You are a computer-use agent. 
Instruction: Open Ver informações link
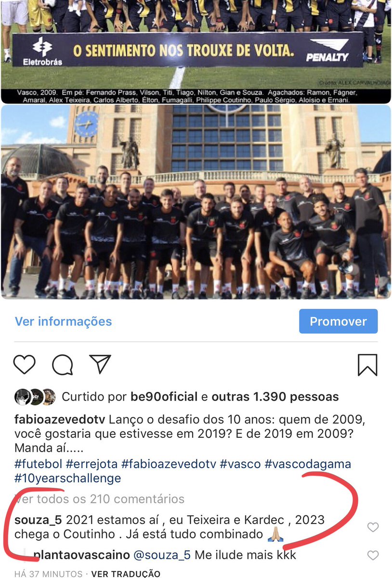[63, 321]
